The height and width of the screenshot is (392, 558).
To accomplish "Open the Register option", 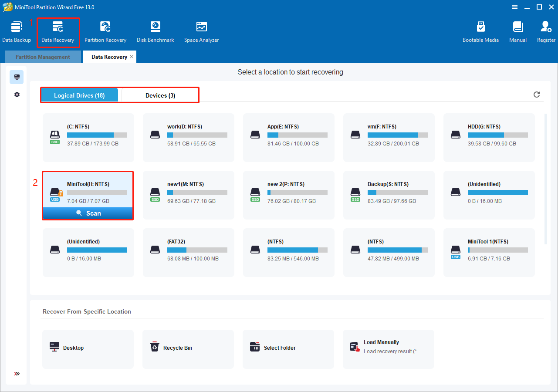I will coord(545,30).
